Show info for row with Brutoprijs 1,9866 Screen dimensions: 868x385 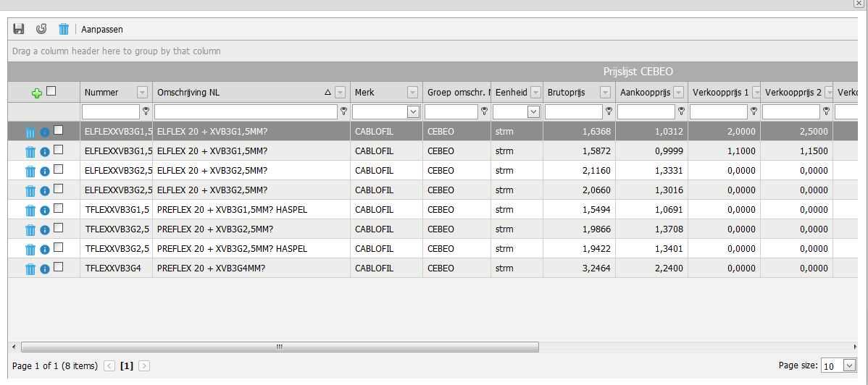45,230
